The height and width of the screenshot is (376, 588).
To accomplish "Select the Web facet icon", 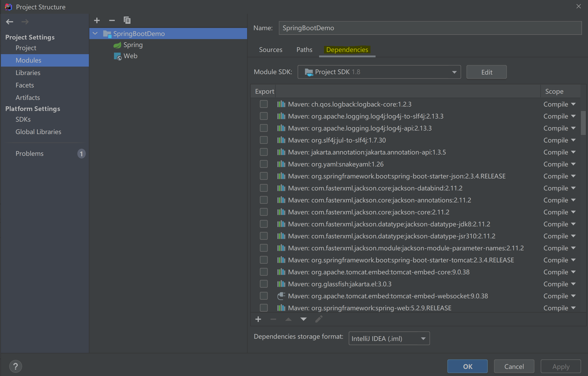I will click(x=118, y=56).
